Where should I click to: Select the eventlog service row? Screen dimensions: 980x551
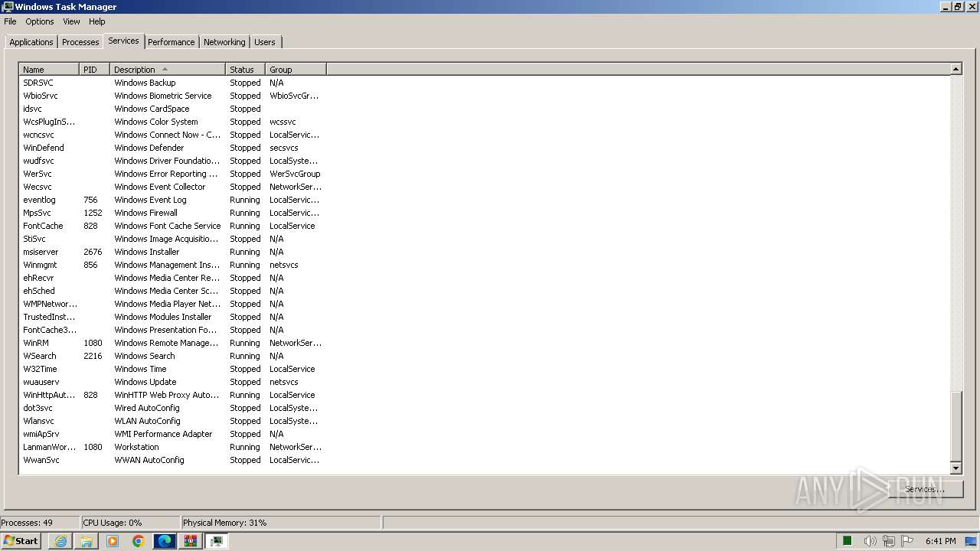pyautogui.click(x=173, y=200)
